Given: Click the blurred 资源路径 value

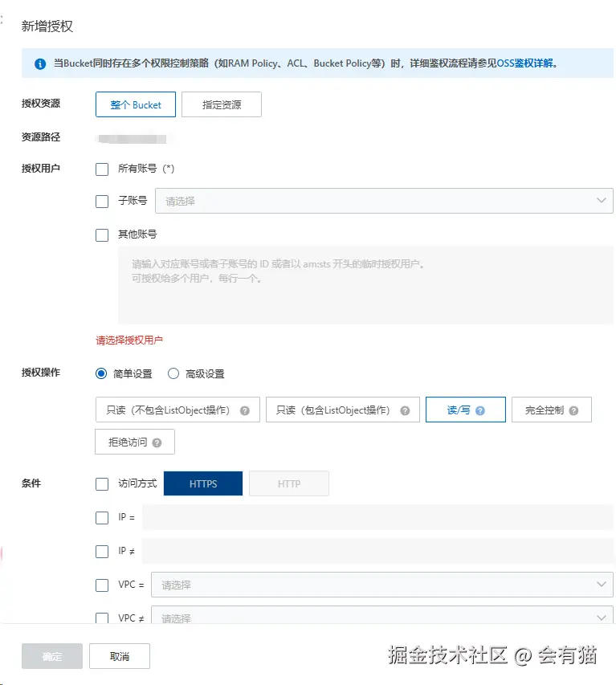Looking at the screenshot, I should [131, 139].
